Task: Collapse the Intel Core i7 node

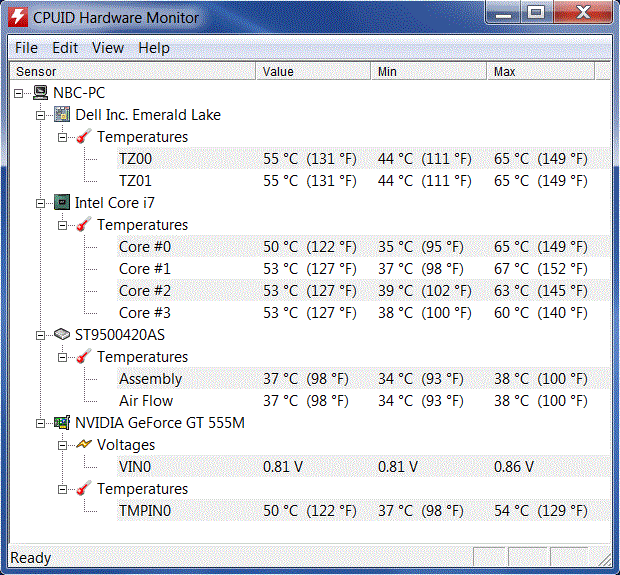Action: coord(40,203)
